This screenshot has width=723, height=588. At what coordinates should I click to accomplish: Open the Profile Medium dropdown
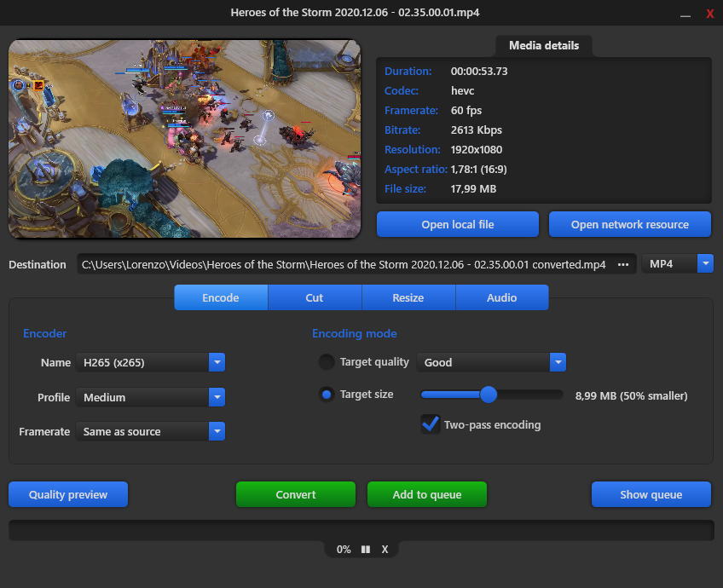pos(217,397)
